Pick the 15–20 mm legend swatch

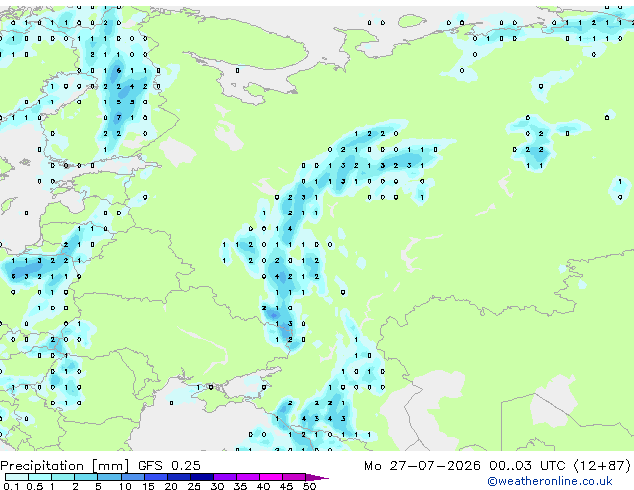(155, 477)
